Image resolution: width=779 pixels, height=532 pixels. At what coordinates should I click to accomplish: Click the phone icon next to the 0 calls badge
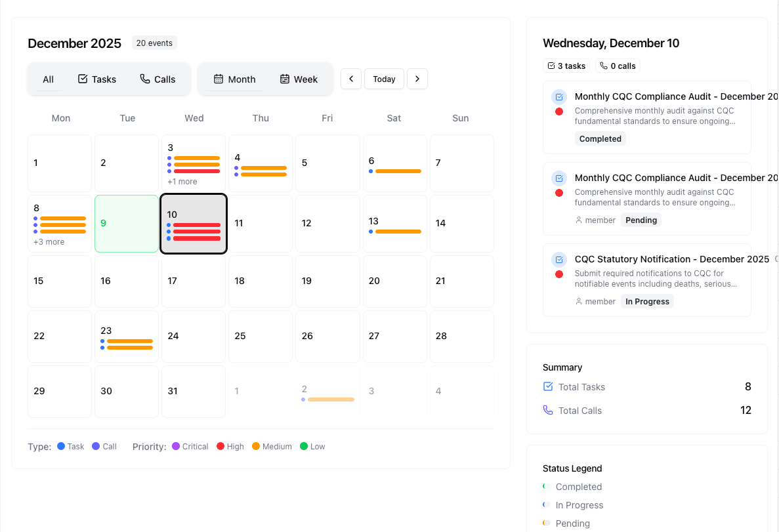(602, 66)
